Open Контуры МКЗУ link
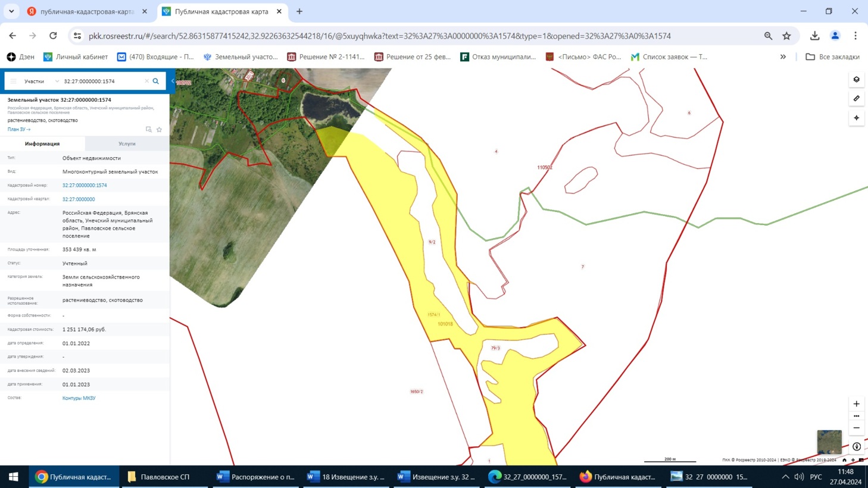868x488 pixels. pyautogui.click(x=79, y=398)
